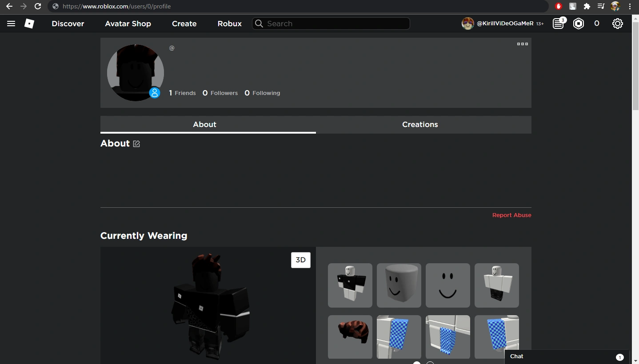
Task: Click the chat unread count badge
Action: click(x=620, y=357)
